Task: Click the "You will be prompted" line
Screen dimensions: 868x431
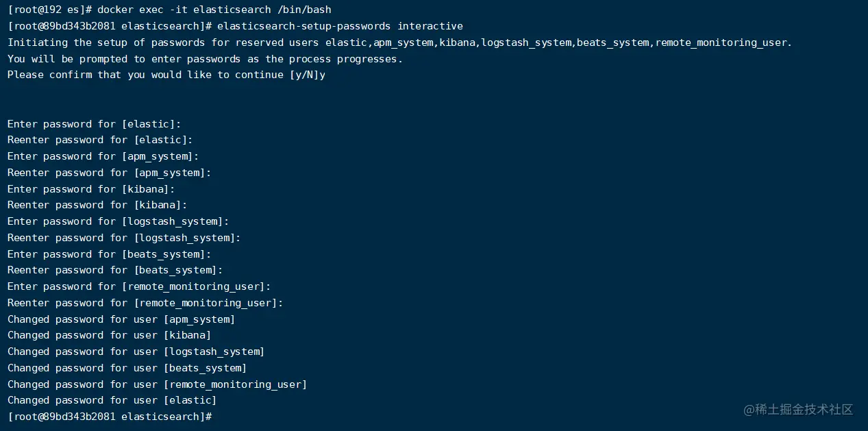Action: coord(205,59)
